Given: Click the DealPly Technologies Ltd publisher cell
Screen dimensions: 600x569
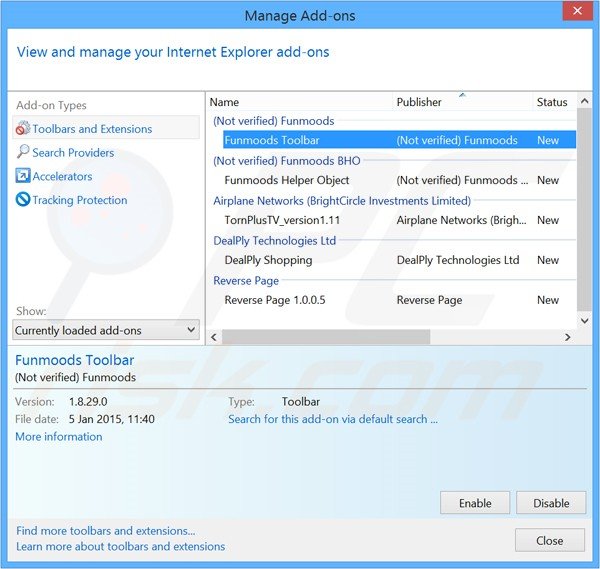Looking at the screenshot, I should click(458, 260).
